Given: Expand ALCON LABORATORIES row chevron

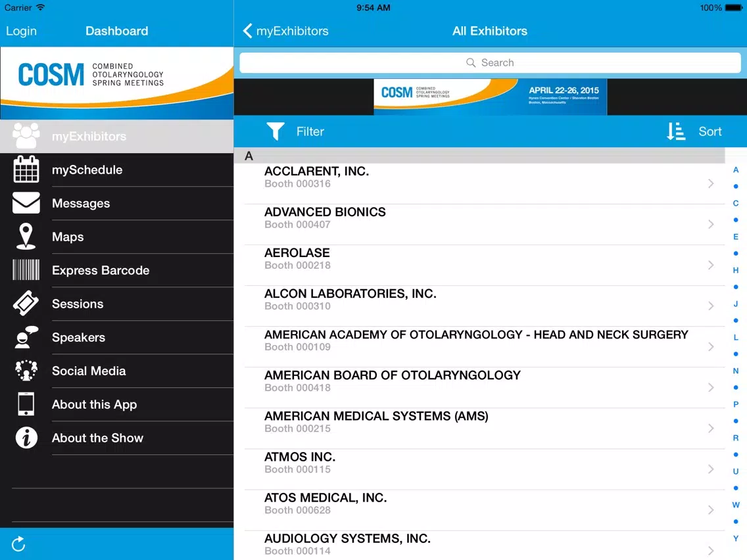Looking at the screenshot, I should 711,306.
